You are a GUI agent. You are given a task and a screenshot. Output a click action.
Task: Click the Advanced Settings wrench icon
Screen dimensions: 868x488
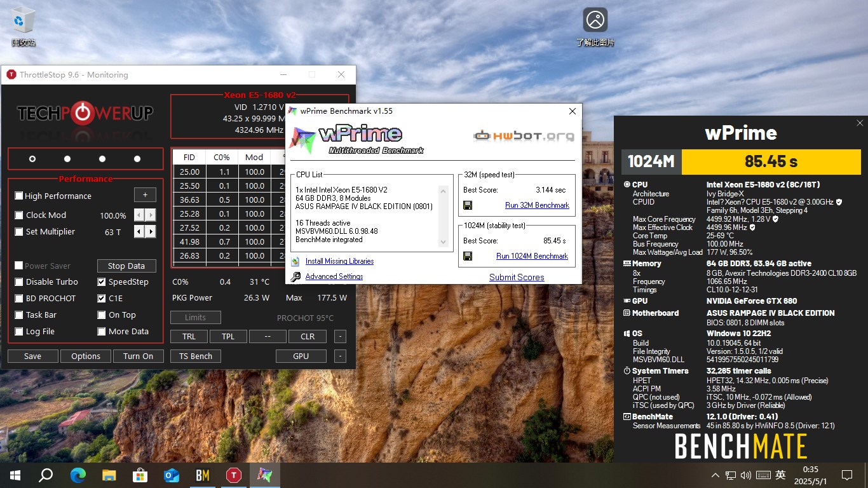click(295, 276)
